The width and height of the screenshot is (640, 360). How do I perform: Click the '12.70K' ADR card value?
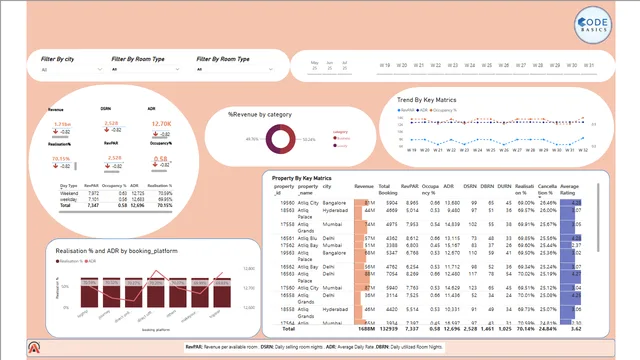tap(161, 124)
